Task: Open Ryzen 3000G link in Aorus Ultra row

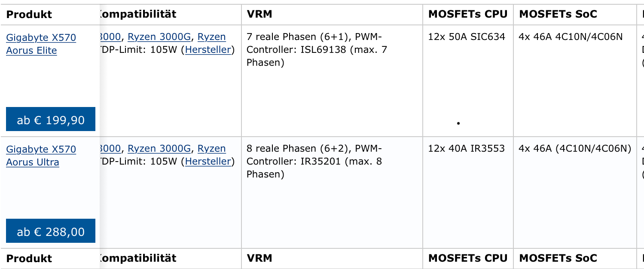Action: tap(159, 149)
